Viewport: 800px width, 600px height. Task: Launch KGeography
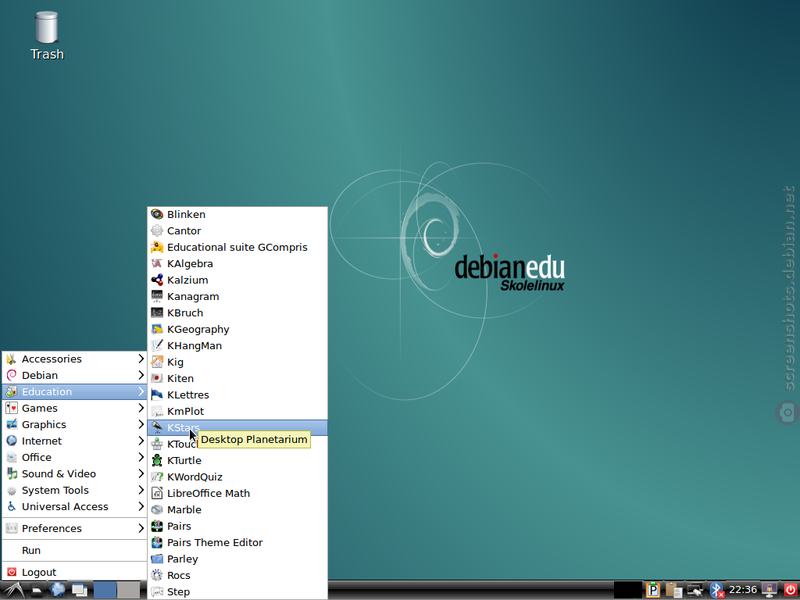(x=237, y=329)
